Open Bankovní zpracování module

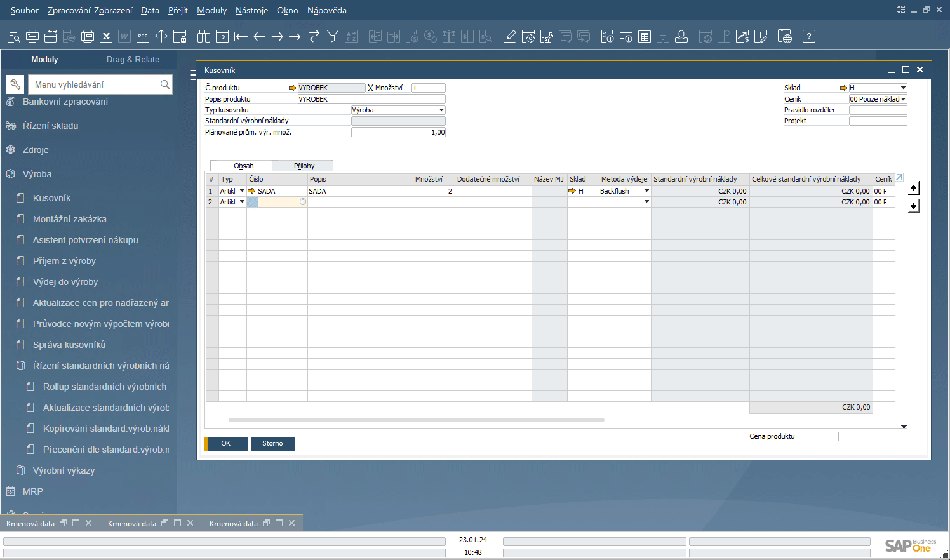65,102
